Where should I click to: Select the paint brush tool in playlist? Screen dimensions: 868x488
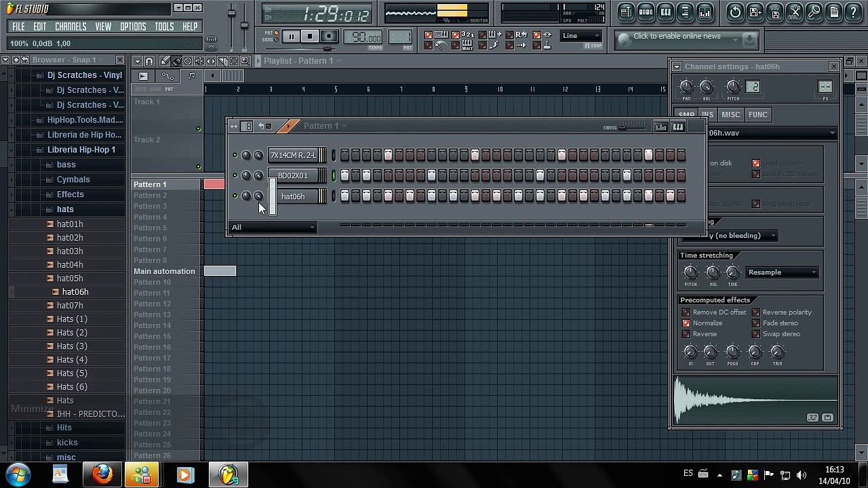pyautogui.click(x=176, y=61)
